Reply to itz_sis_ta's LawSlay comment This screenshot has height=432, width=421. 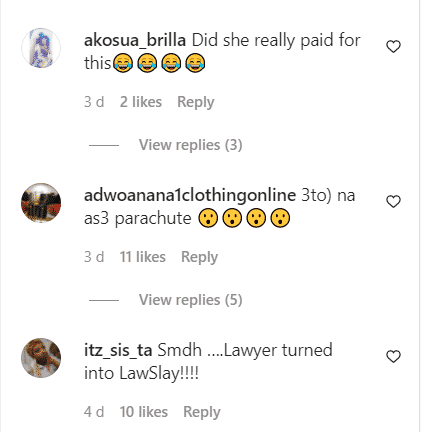202,412
